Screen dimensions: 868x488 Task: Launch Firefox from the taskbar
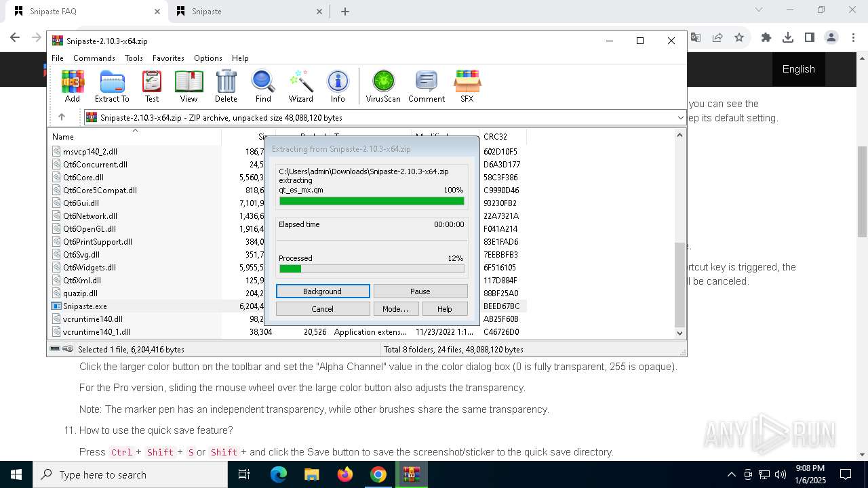(345, 474)
